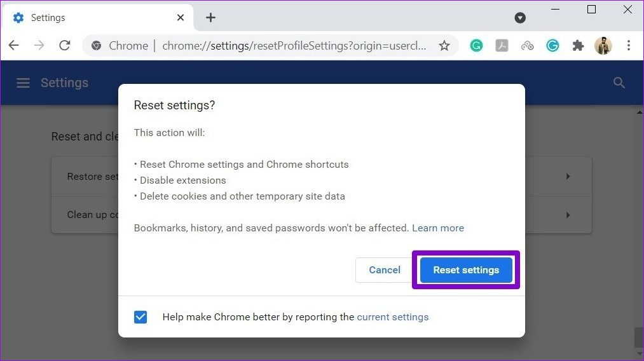
Task: Open the user profile avatar
Action: pyautogui.click(x=603, y=46)
